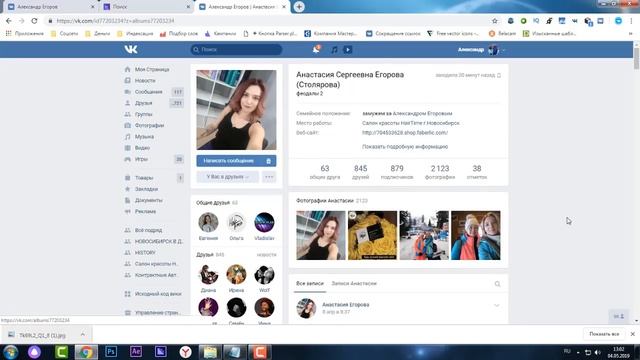Open husband Александр Егоров's profile link

[422, 113]
